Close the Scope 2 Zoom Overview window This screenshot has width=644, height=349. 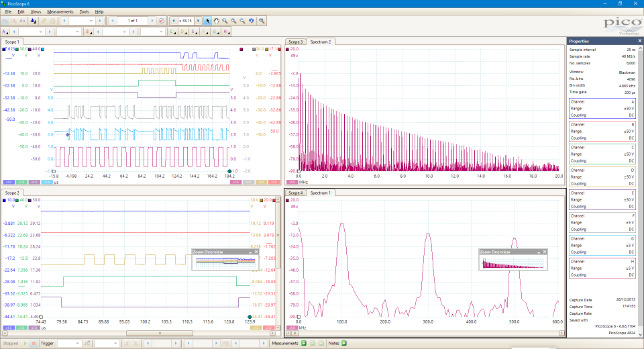(x=256, y=252)
